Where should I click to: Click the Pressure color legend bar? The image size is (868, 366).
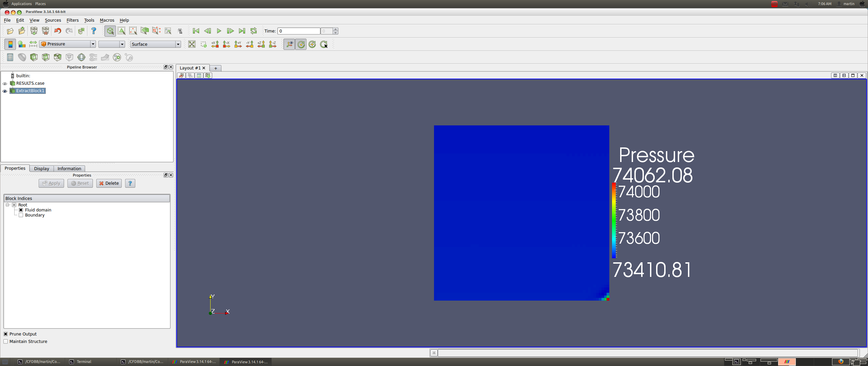[x=614, y=221]
